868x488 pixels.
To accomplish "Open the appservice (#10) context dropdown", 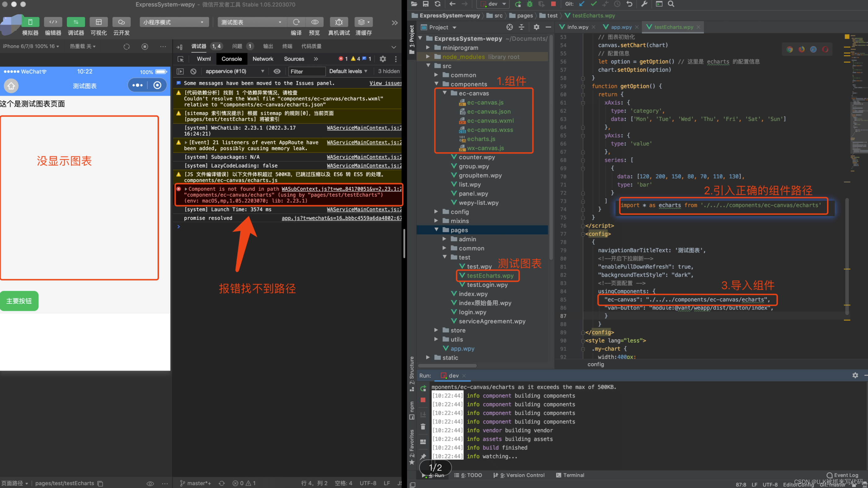I will coord(235,72).
